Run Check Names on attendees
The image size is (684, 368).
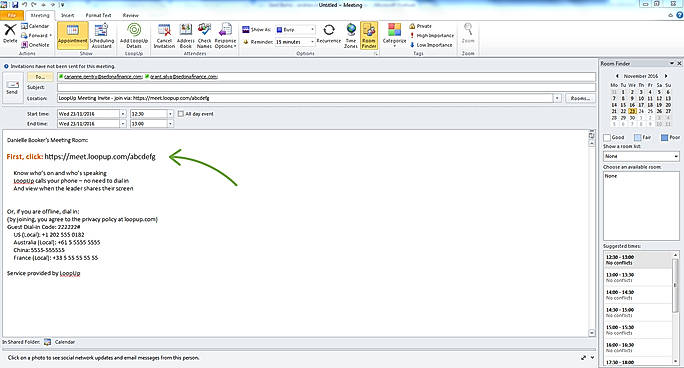coord(204,35)
